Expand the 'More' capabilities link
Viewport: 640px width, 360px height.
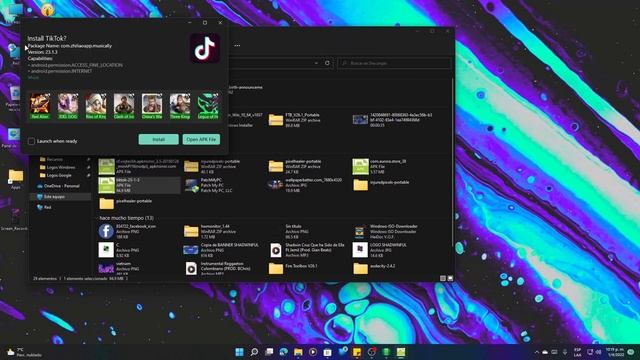pos(33,77)
